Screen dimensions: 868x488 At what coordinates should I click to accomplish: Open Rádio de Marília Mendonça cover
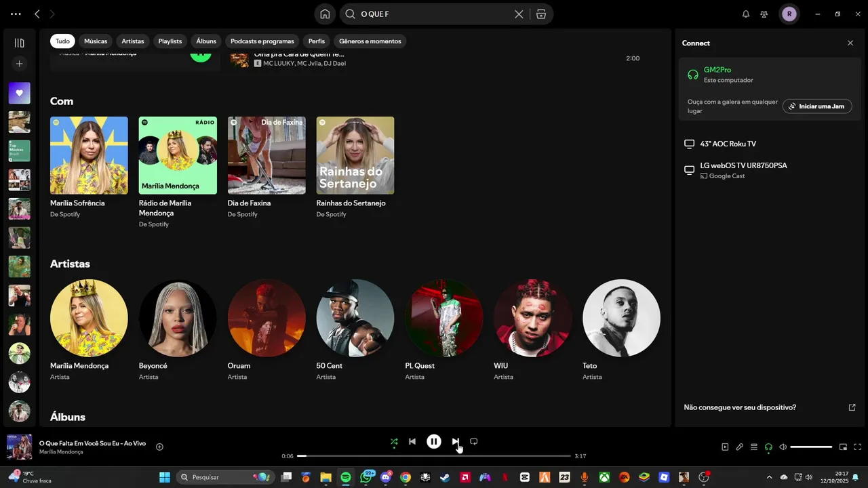(x=178, y=155)
